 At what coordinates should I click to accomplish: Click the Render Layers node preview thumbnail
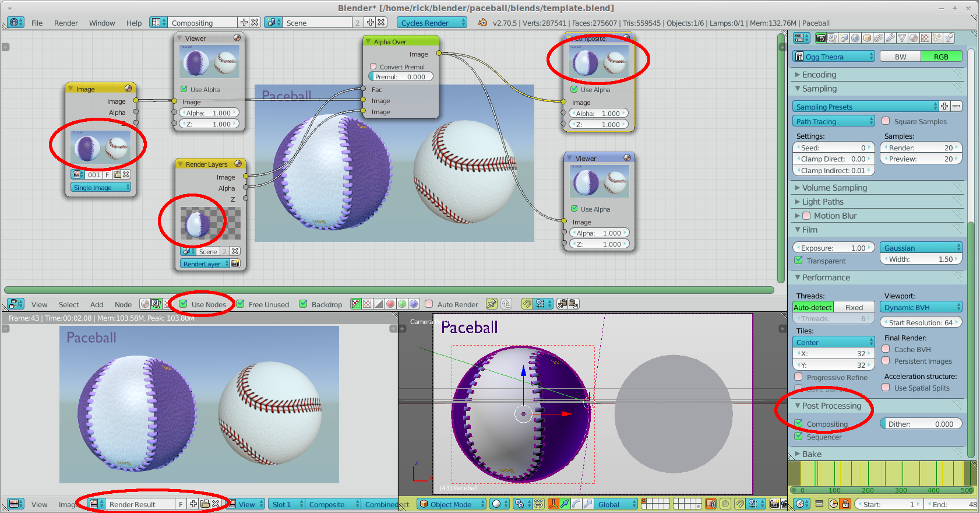pos(210,224)
